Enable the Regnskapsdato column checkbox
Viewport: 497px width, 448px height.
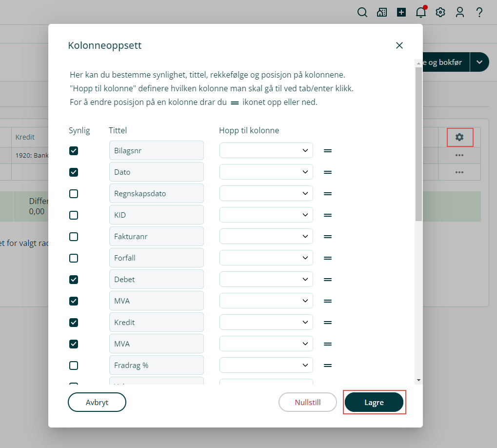[74, 194]
